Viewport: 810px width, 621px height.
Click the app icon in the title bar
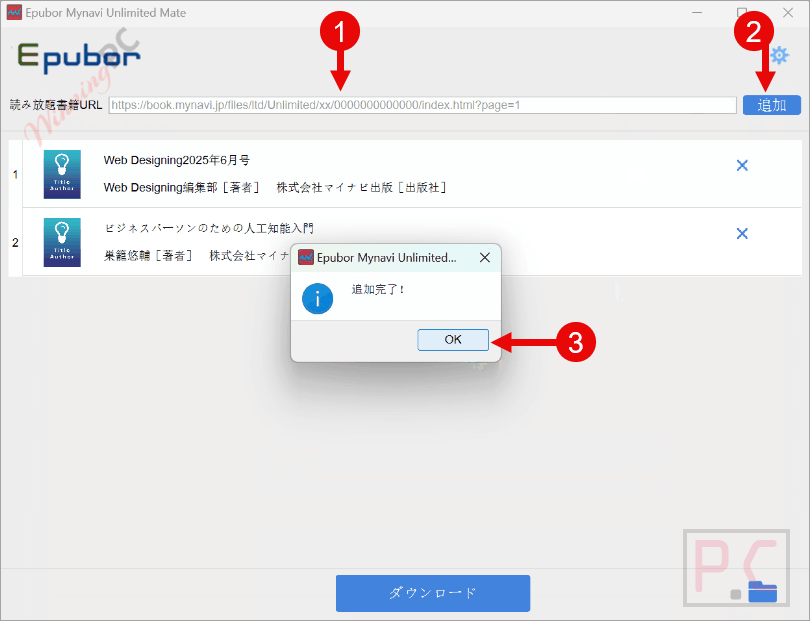pyautogui.click(x=14, y=12)
